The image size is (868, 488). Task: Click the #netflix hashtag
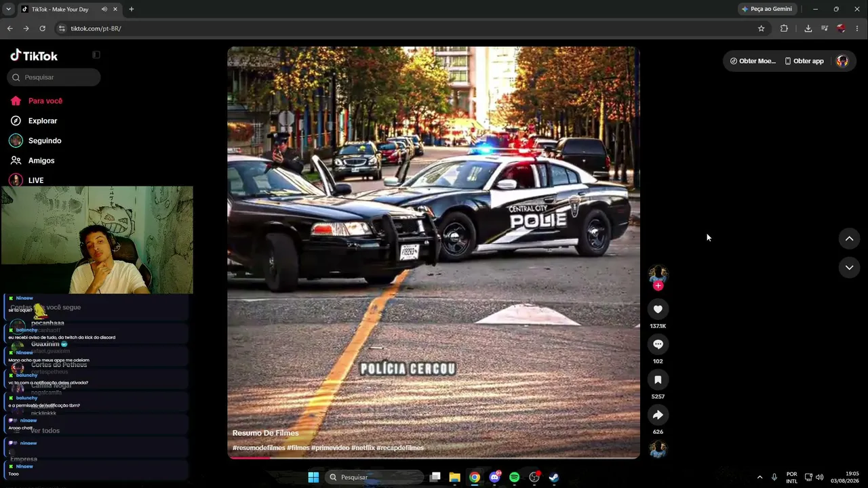tap(363, 448)
